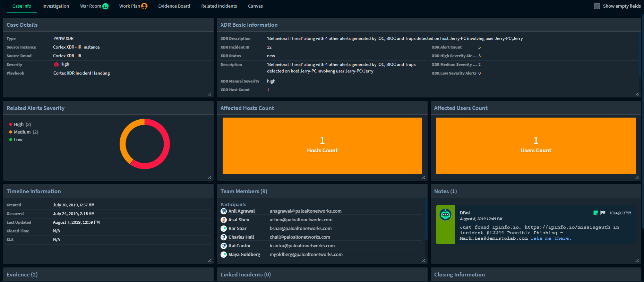Switch to the Investigation tab
Screen dimensions: 644x282
point(56,6)
